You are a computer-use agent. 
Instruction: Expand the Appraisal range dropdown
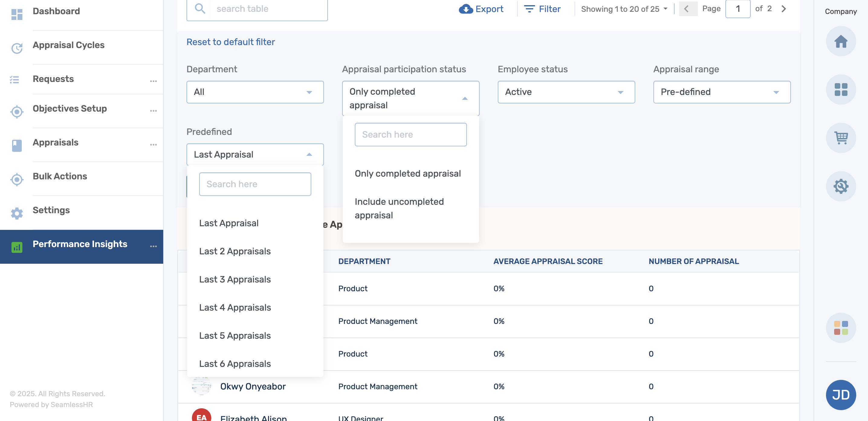click(721, 92)
